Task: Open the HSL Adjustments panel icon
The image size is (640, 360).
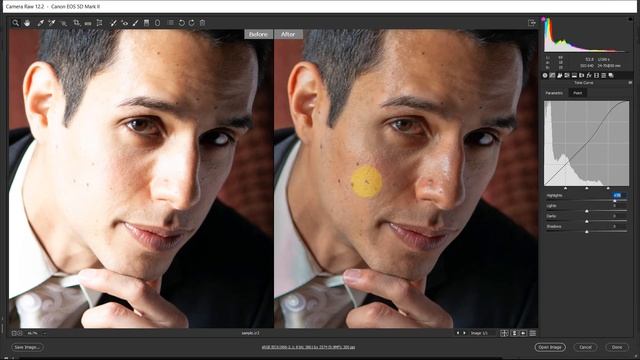Action: [567, 76]
